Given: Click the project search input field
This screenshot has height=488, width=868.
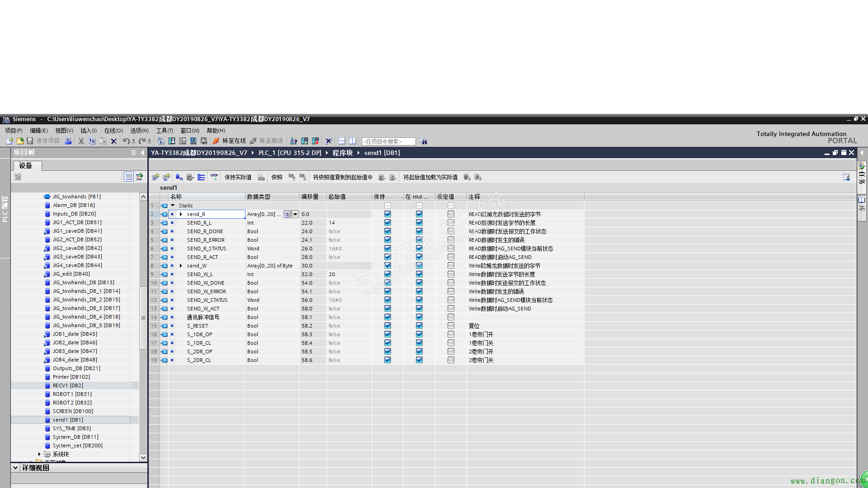Looking at the screenshot, I should tap(388, 141).
